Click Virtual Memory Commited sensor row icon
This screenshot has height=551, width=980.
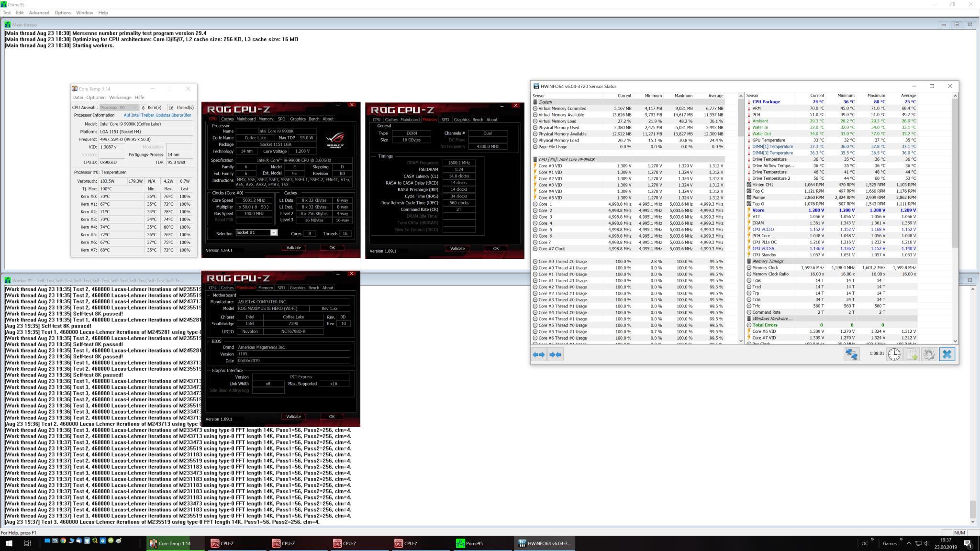pos(535,109)
